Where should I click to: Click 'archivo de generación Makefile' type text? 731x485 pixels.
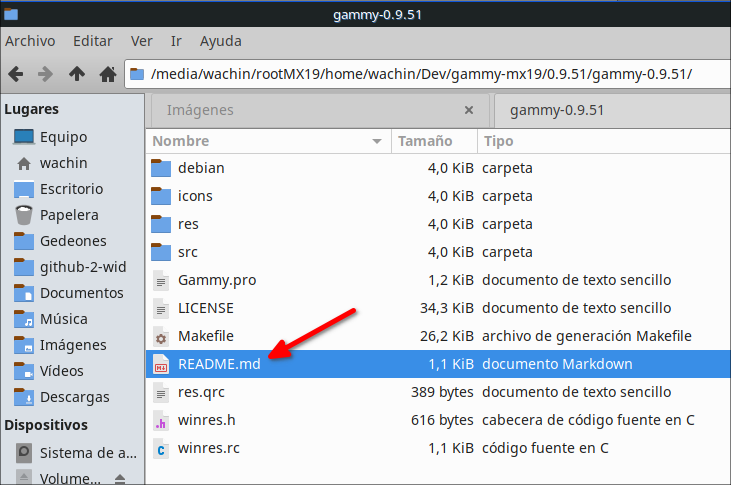[x=587, y=336]
